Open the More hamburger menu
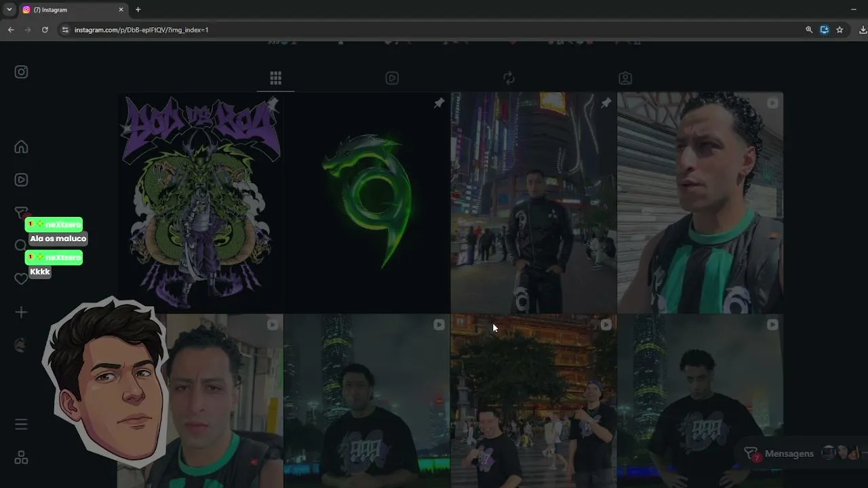Viewport: 868px width, 488px height. [x=22, y=424]
